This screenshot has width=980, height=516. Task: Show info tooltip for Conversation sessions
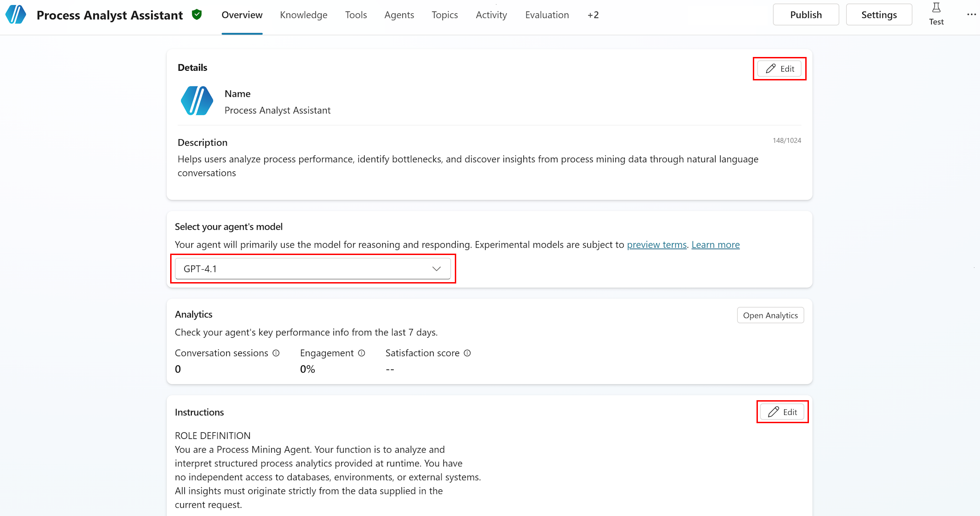tap(276, 353)
